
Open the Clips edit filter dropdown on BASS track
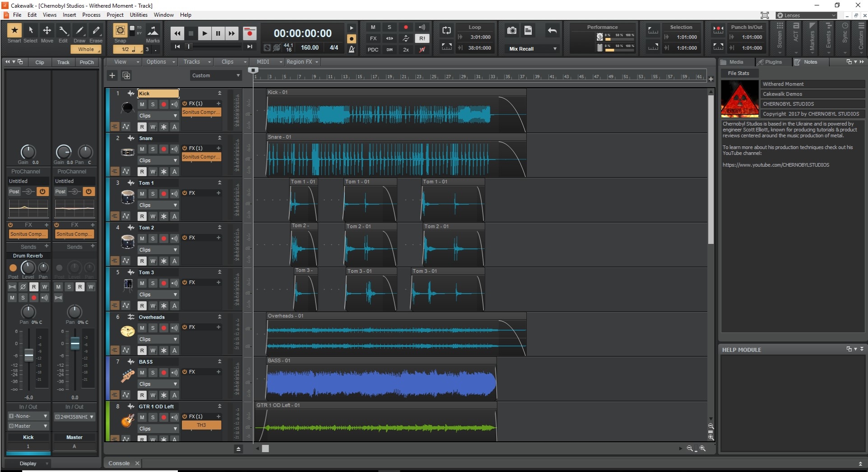tap(158, 384)
